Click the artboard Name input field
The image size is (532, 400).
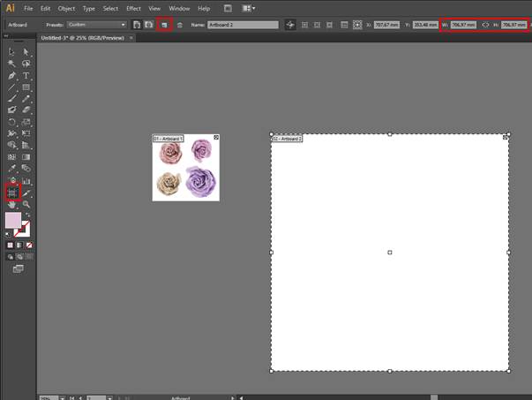243,25
